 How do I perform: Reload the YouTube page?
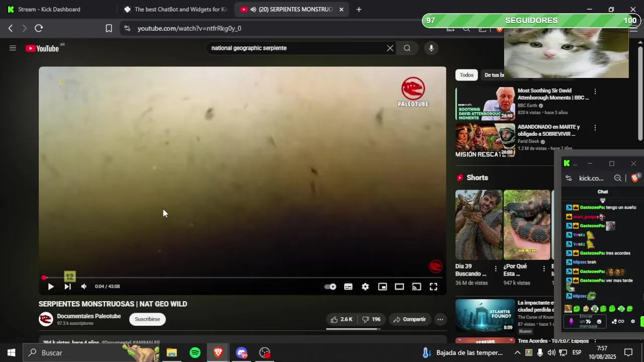click(x=39, y=28)
